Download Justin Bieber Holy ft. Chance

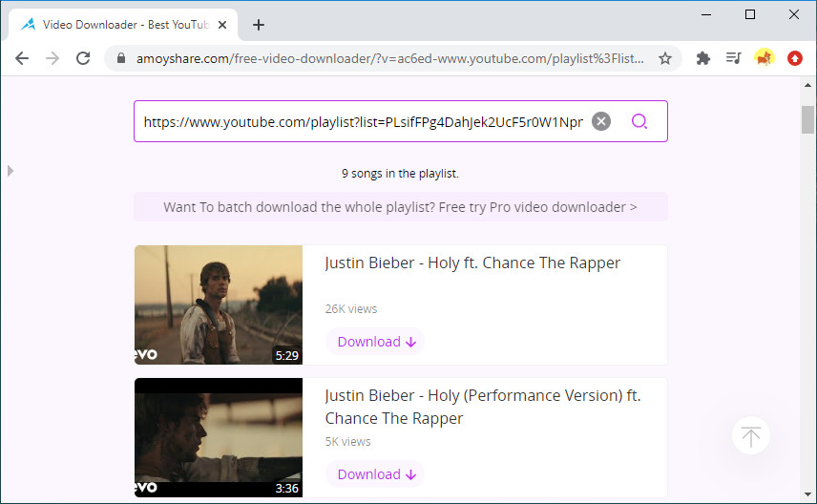[376, 342]
